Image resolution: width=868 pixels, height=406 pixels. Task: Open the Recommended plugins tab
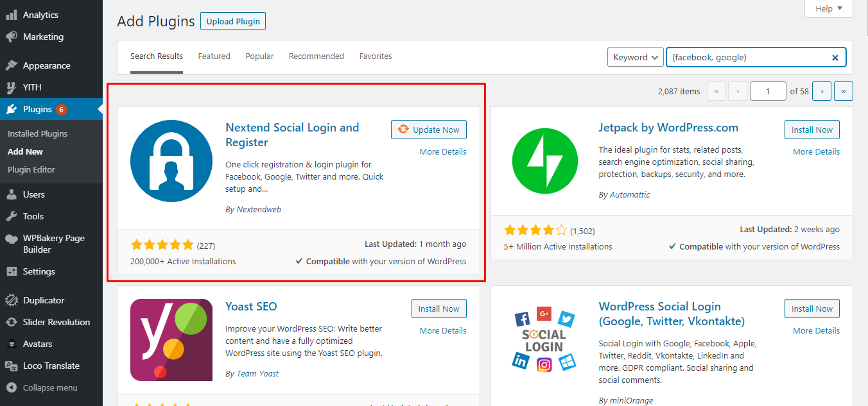point(317,56)
